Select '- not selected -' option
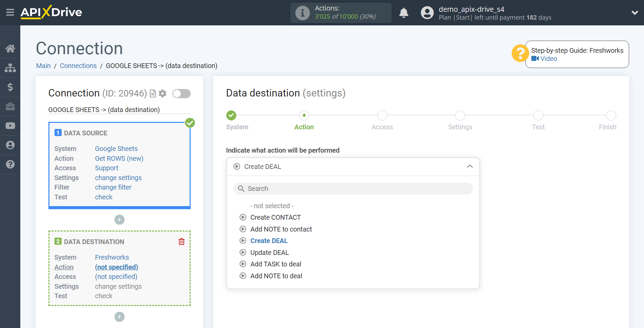 [272, 206]
